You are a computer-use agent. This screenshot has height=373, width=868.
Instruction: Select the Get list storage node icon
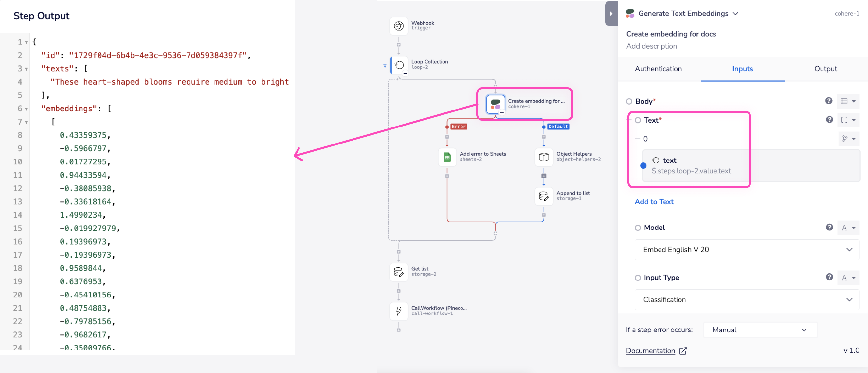399,272
